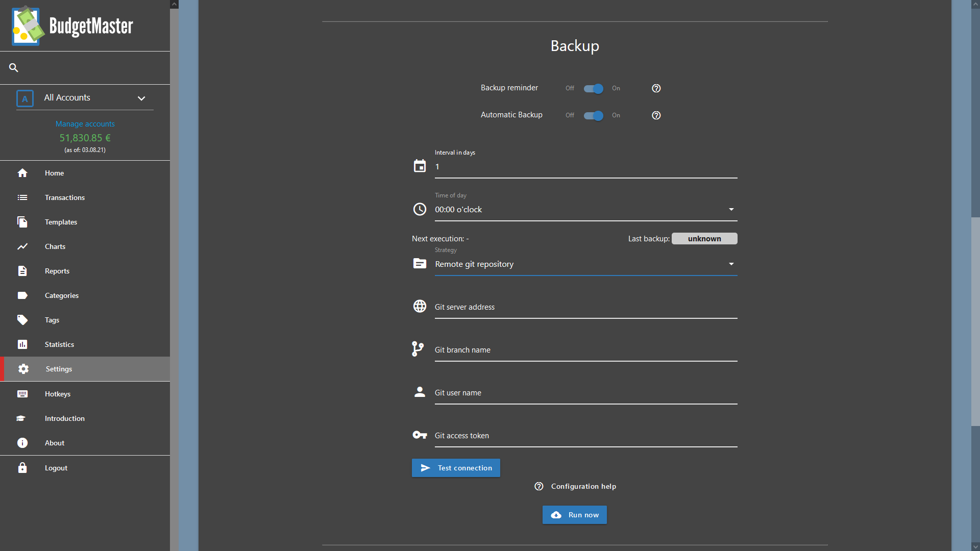Click the Strategy folder icon
This screenshot has height=551, width=980.
pyautogui.click(x=420, y=263)
